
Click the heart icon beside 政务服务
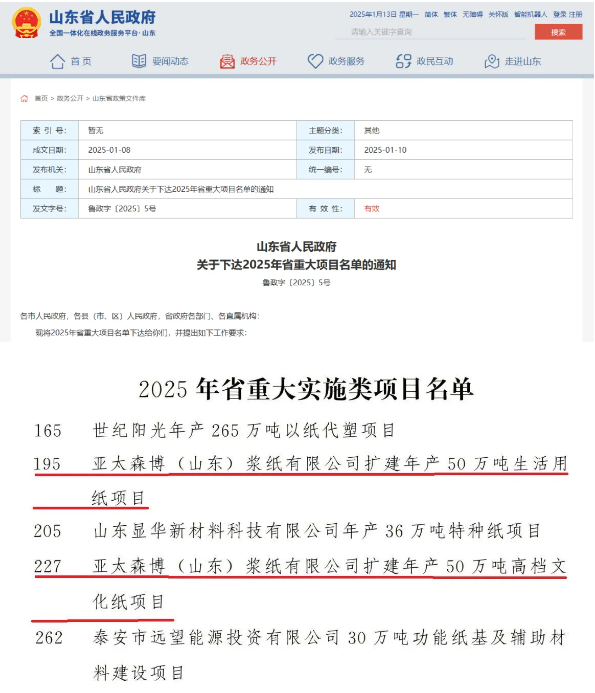pos(315,61)
